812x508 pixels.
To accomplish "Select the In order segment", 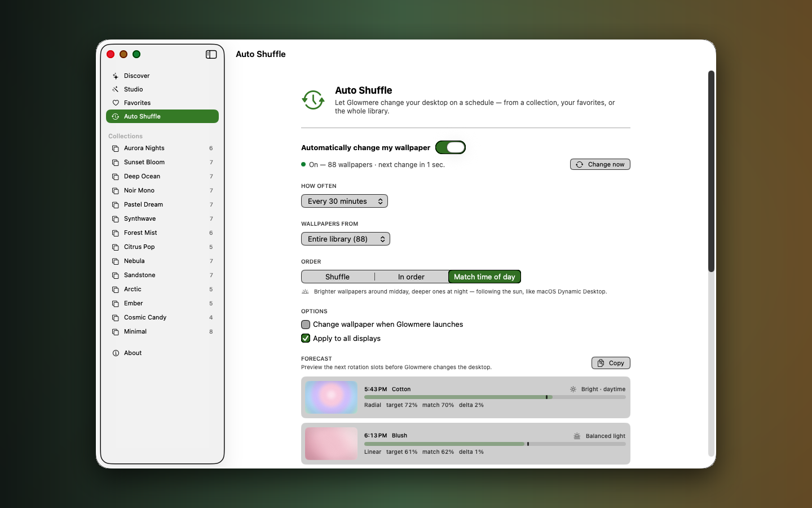I will [x=411, y=277].
